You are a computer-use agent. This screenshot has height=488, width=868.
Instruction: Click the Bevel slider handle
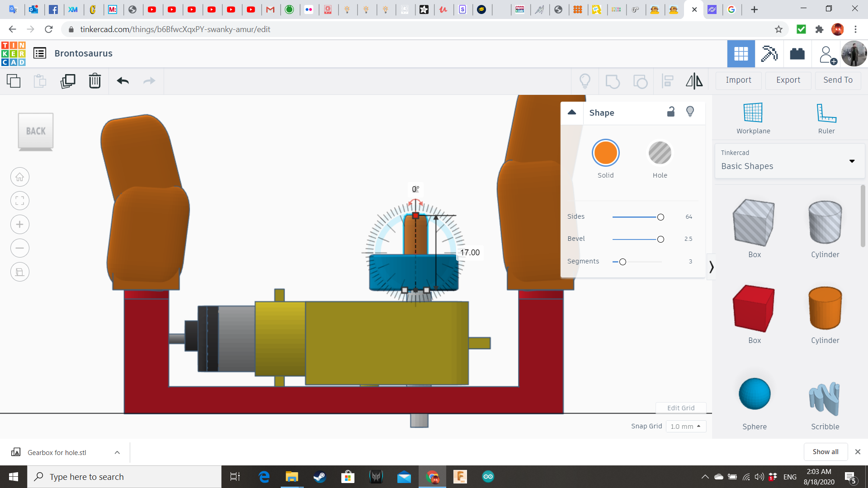pos(660,239)
